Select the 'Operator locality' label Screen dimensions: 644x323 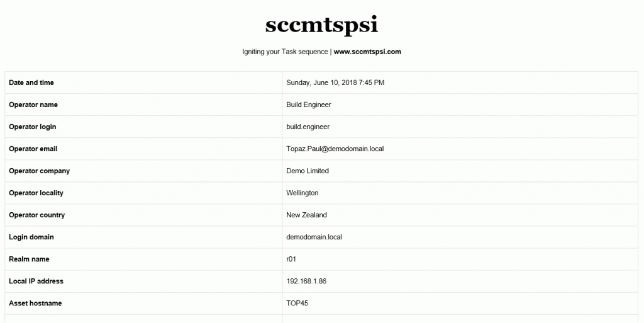[x=36, y=193]
